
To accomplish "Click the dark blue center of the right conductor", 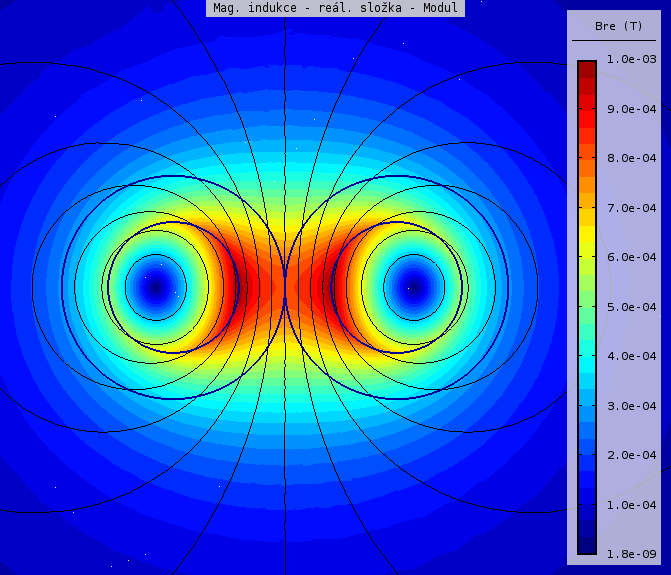I will 414,287.
